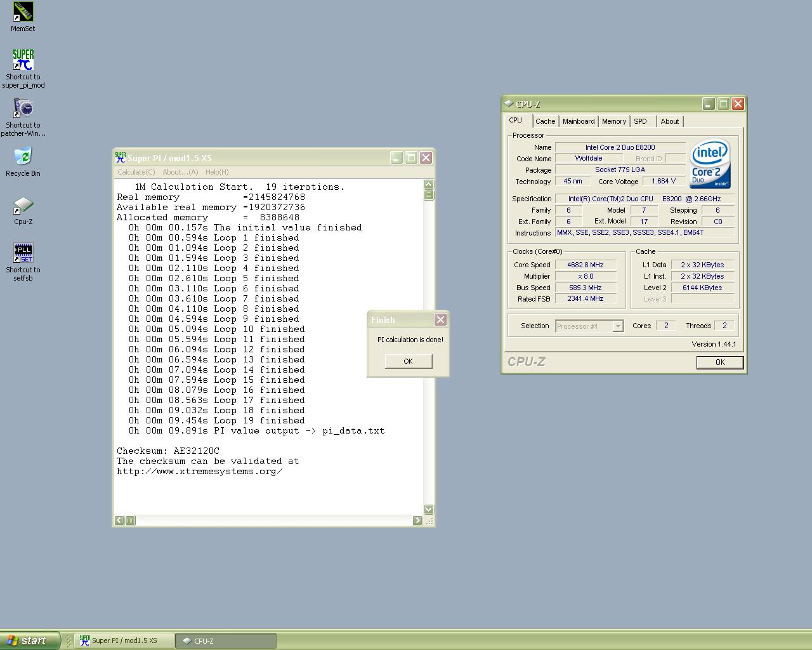The image size is (812, 650).
Task: Click the Multiplier value x 8.0
Action: tap(586, 276)
